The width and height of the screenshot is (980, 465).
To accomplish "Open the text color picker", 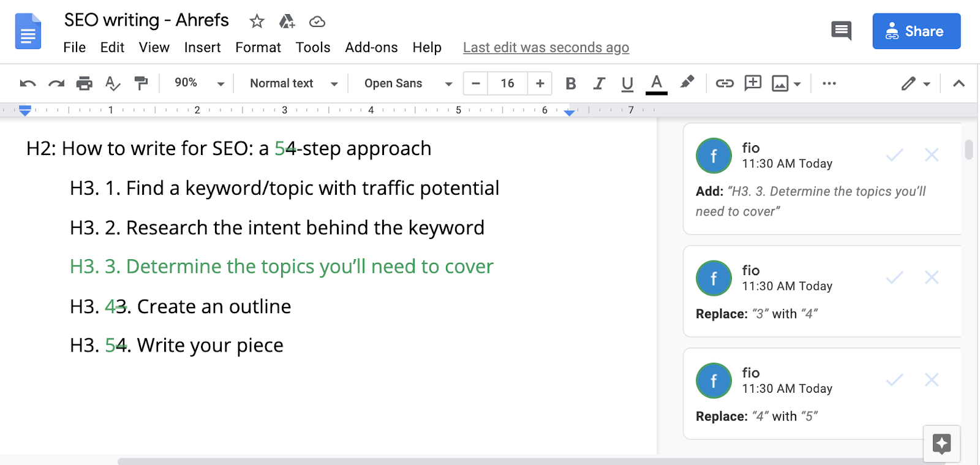I will click(657, 83).
